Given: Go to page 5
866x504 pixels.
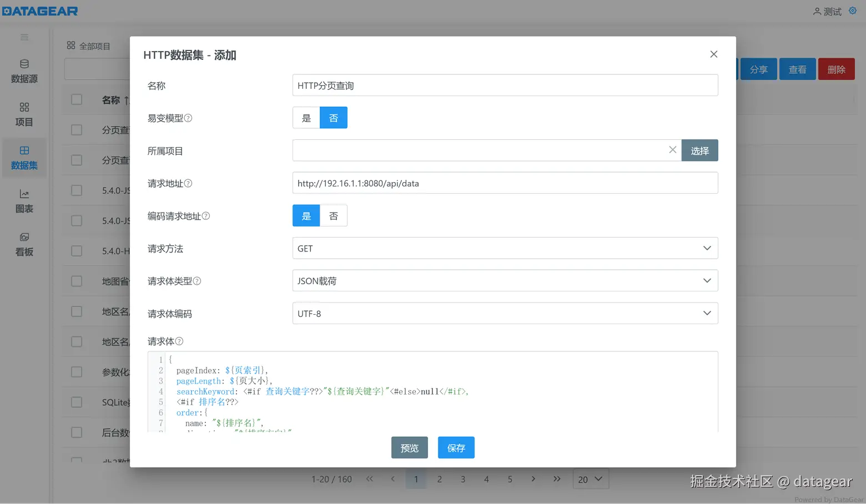Looking at the screenshot, I should coord(510,479).
